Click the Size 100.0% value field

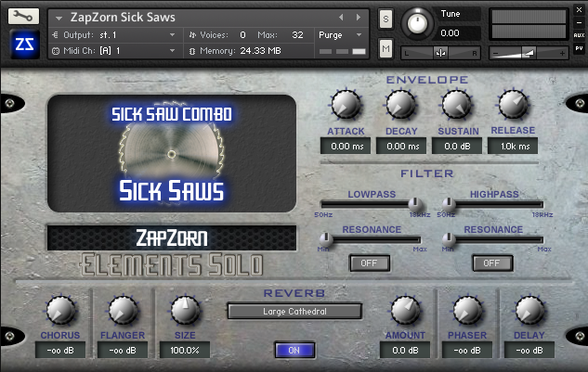click(x=185, y=351)
